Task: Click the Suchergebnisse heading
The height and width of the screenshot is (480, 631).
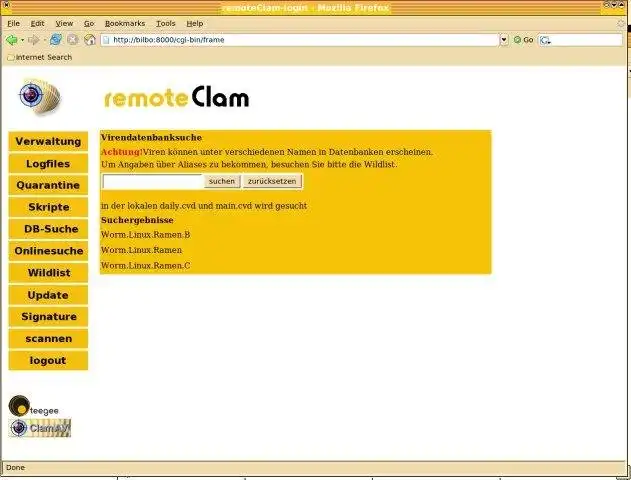Action: click(137, 220)
